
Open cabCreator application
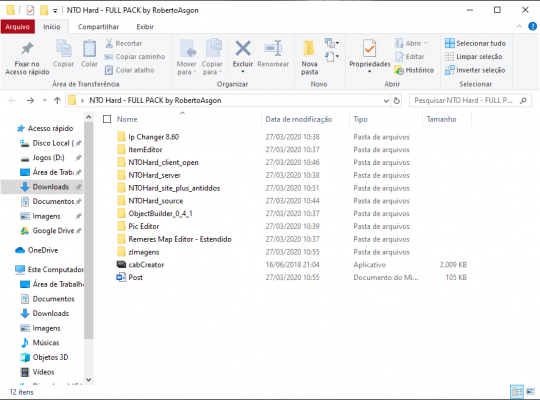[146, 265]
